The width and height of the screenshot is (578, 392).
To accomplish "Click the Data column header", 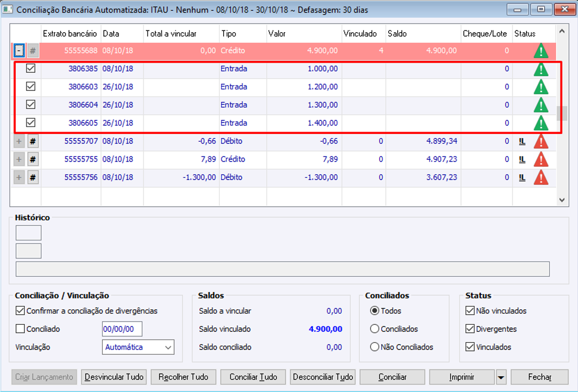I will point(122,34).
